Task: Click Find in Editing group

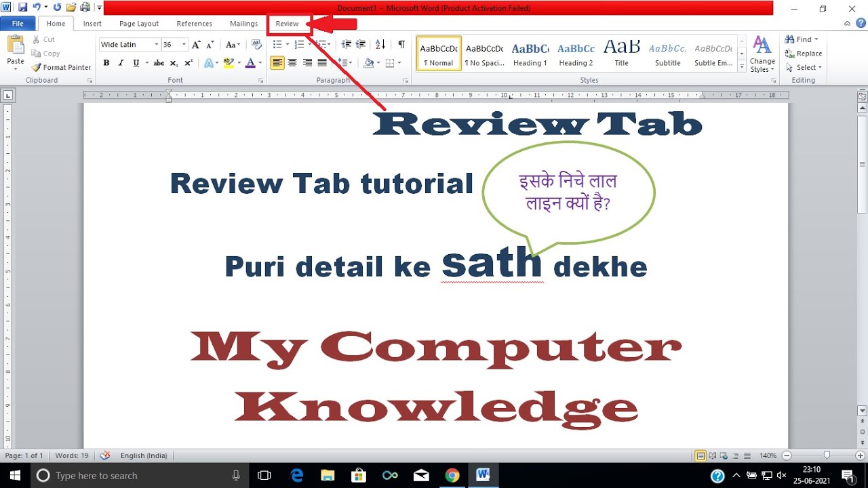Action: (802, 39)
